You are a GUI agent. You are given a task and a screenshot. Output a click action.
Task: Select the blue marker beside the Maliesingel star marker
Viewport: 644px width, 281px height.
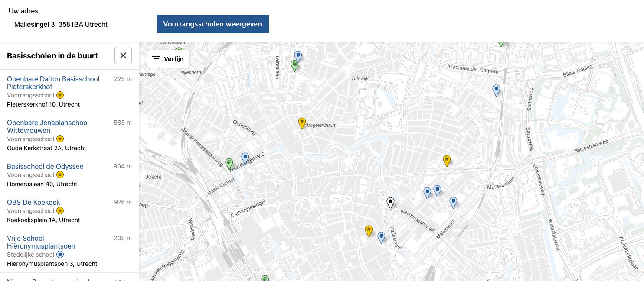tap(381, 237)
